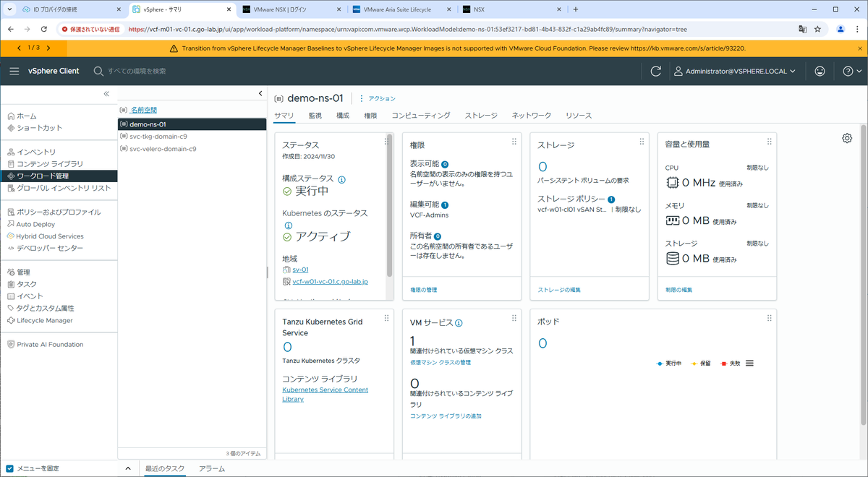Click the 仮想マシン クラスの管理 link
Screen dimensions: 868x477
tap(441, 362)
